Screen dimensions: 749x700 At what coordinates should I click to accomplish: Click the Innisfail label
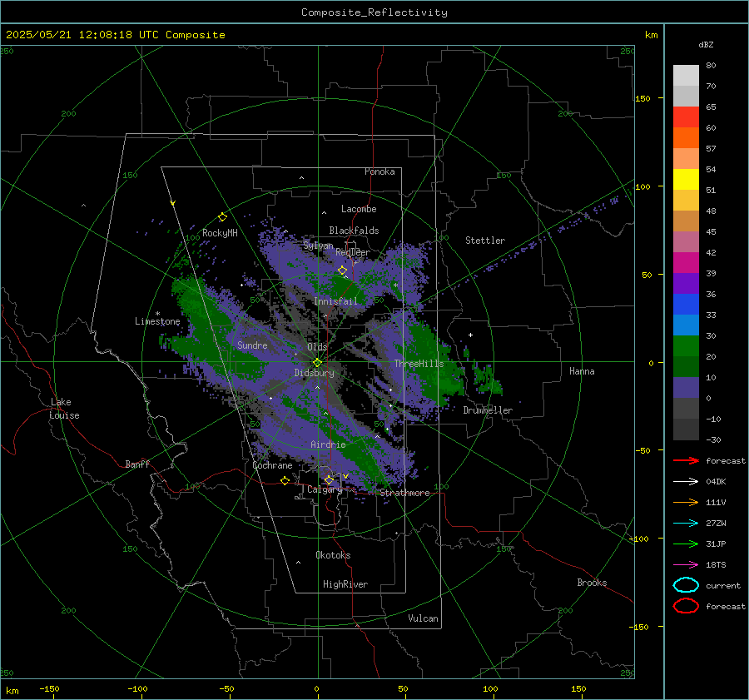click(x=335, y=301)
